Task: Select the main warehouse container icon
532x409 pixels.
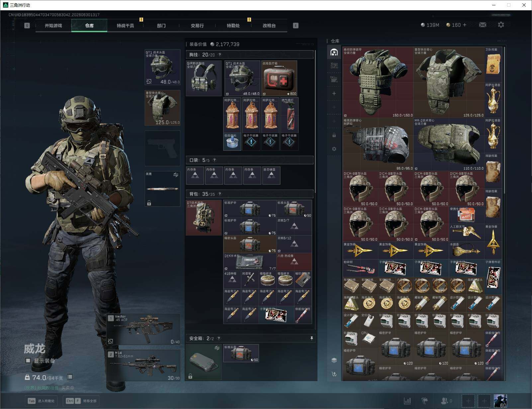Action: click(x=334, y=52)
